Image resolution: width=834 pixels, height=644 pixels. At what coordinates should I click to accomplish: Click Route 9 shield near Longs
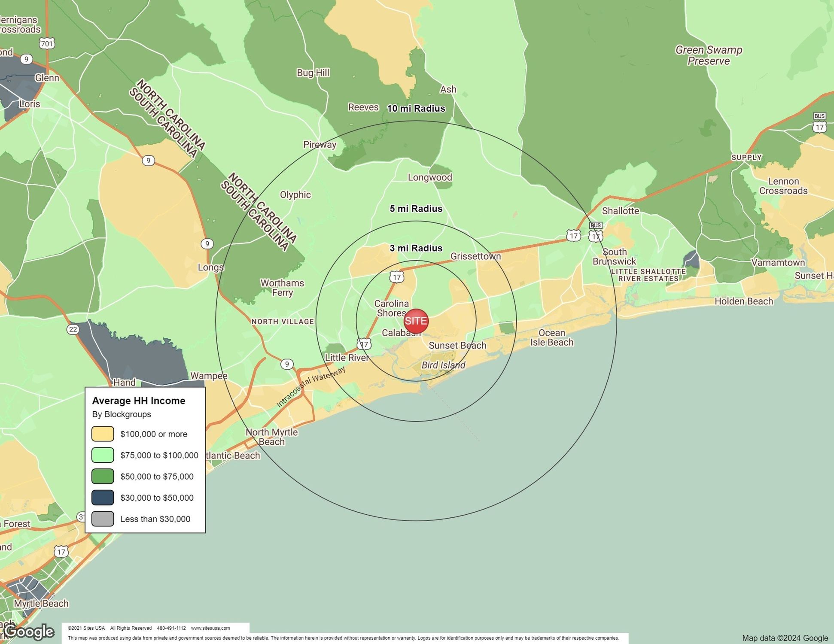(x=207, y=244)
